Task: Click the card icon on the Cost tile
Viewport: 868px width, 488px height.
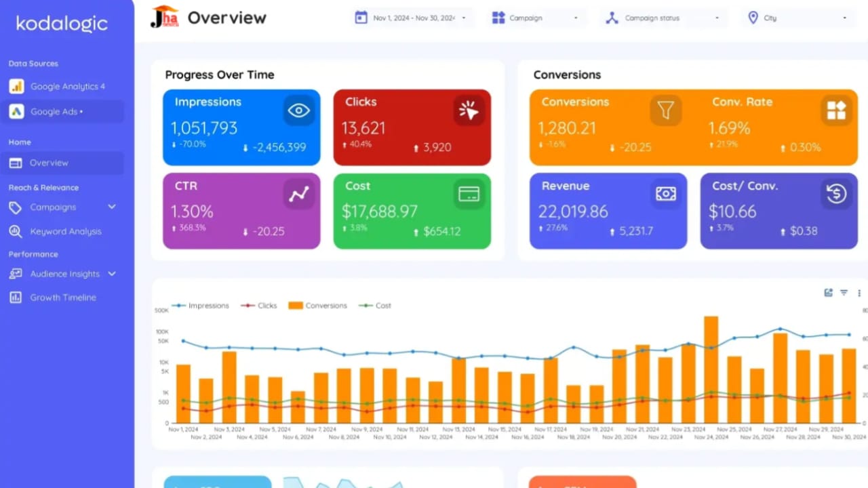Action: [469, 194]
